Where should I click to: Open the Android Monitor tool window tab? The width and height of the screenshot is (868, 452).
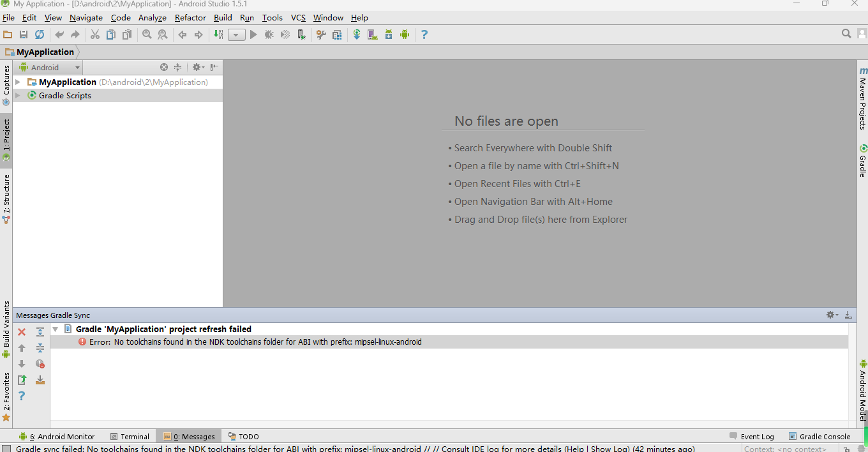[57, 437]
